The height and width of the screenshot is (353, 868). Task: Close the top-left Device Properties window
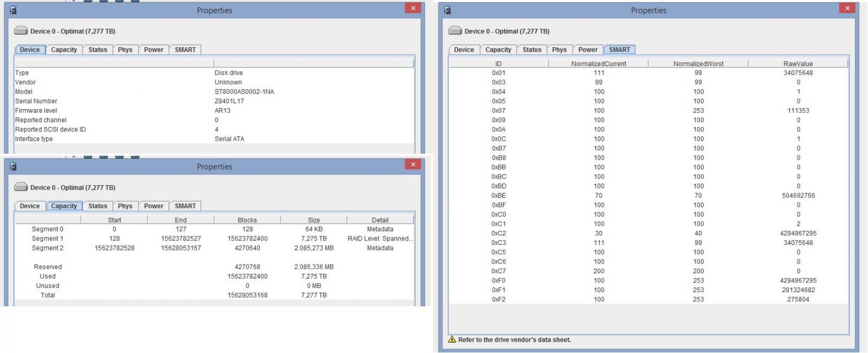click(413, 8)
